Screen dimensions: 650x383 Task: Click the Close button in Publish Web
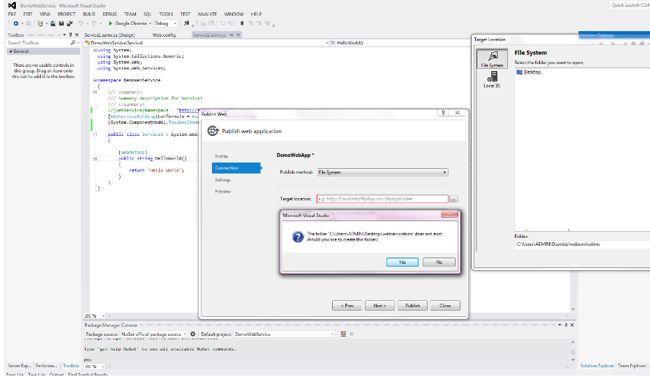pyautogui.click(x=445, y=305)
